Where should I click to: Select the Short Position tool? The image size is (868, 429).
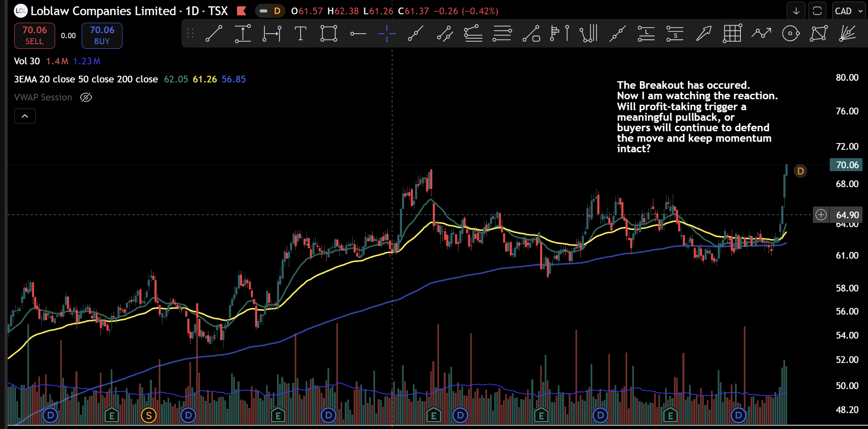click(675, 34)
